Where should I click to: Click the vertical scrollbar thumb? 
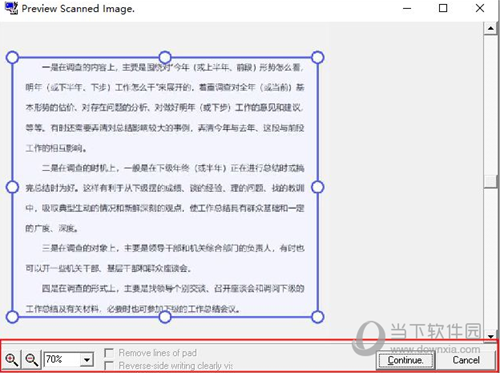tap(490, 182)
